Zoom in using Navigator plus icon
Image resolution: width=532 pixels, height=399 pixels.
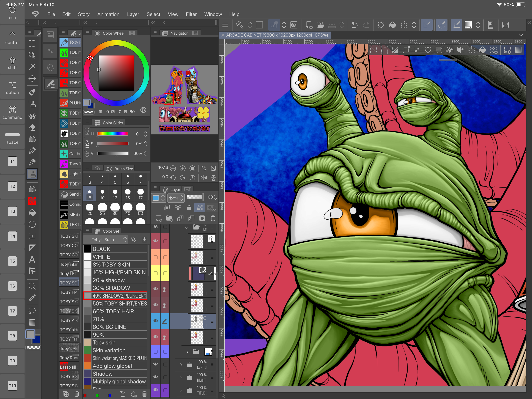coord(182,168)
